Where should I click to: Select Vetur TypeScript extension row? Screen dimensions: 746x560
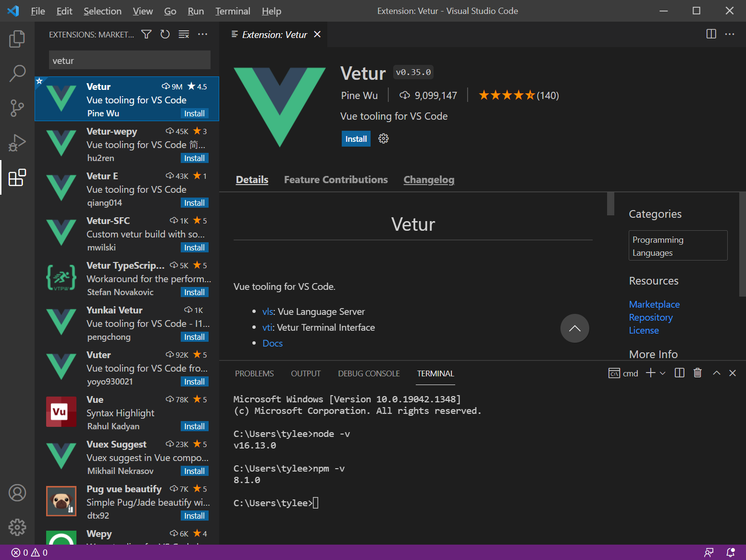click(x=127, y=278)
